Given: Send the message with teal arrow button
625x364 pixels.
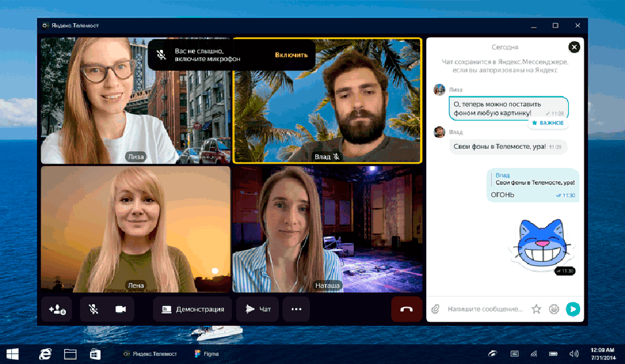Looking at the screenshot, I should 572,309.
